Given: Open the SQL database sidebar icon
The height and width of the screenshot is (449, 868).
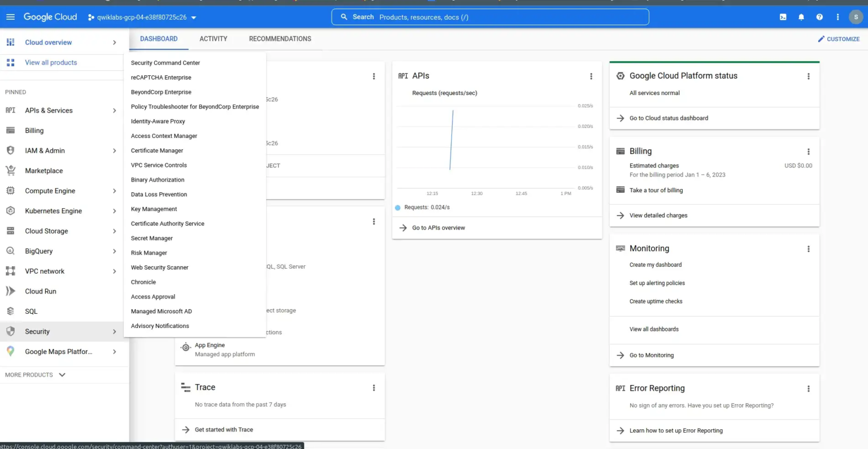Looking at the screenshot, I should [10, 311].
